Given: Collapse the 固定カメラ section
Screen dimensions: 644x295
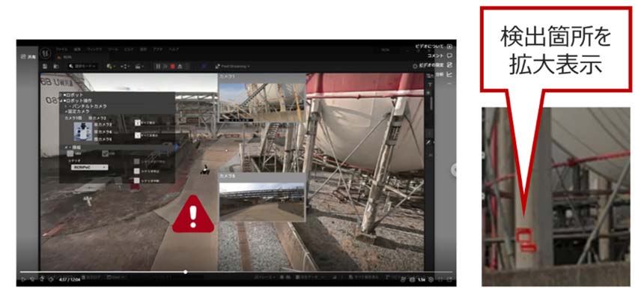Looking at the screenshot, I should point(66,112).
